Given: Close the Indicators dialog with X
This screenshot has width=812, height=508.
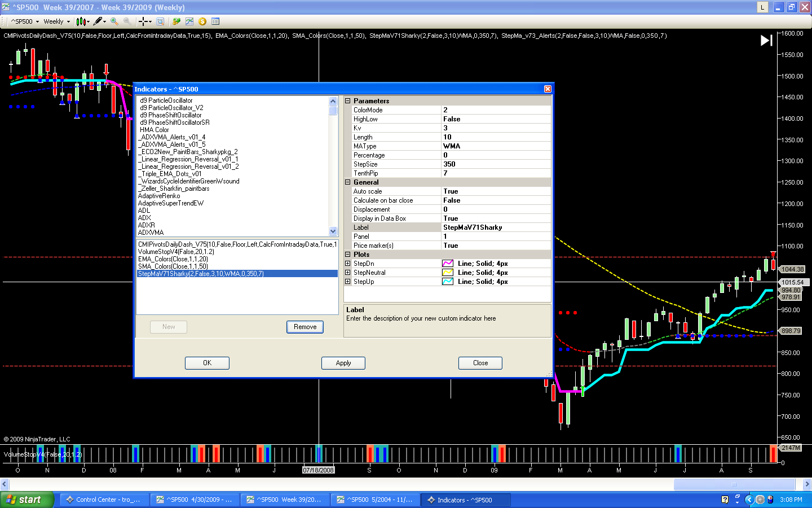Looking at the screenshot, I should [548, 89].
